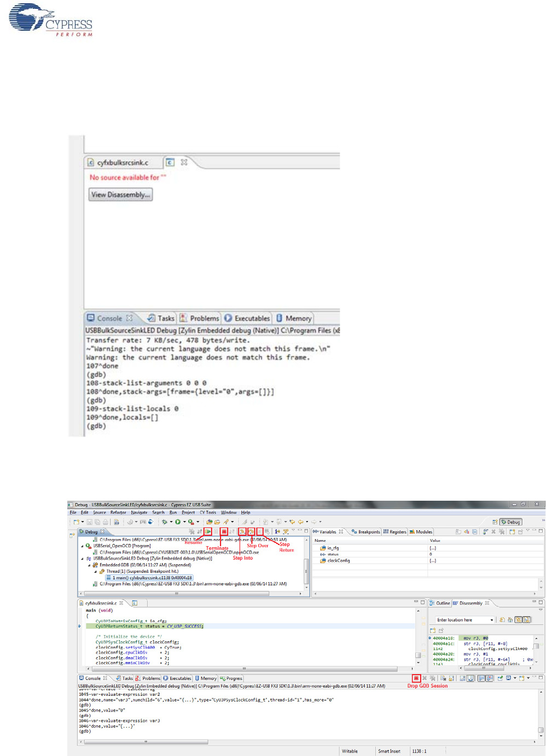
Task: Click the Step Into icon
Action: [242, 531]
